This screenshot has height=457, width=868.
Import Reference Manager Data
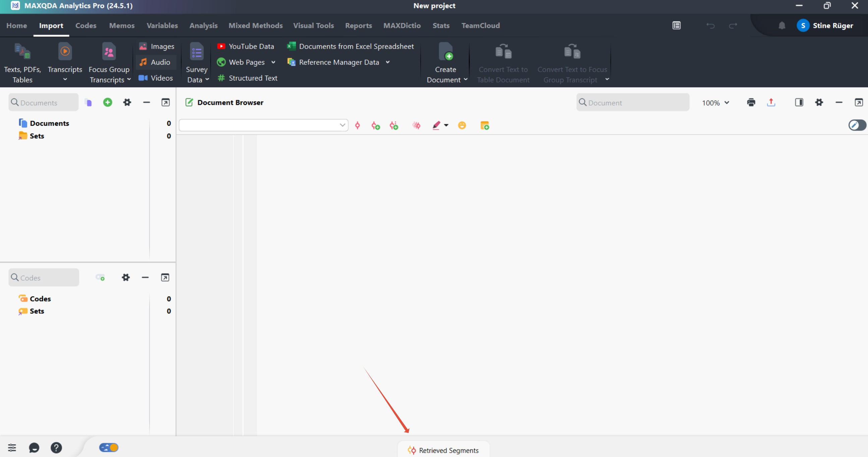click(333, 62)
